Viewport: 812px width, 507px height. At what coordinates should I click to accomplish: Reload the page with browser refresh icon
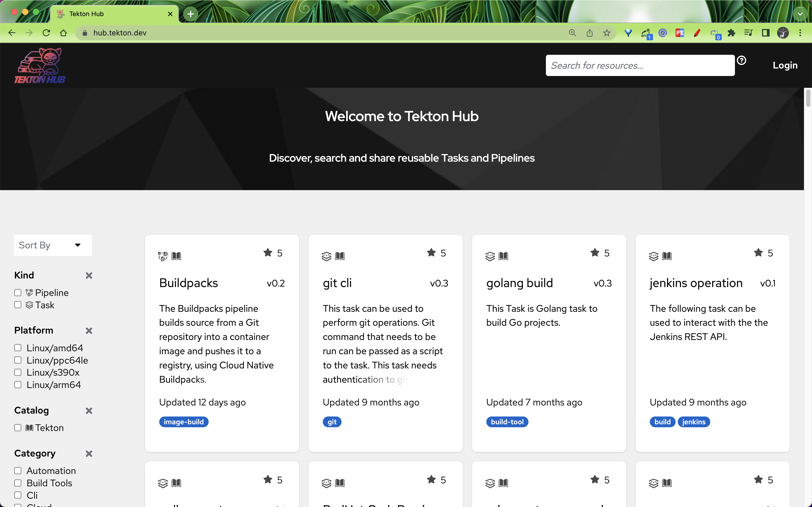click(x=46, y=33)
